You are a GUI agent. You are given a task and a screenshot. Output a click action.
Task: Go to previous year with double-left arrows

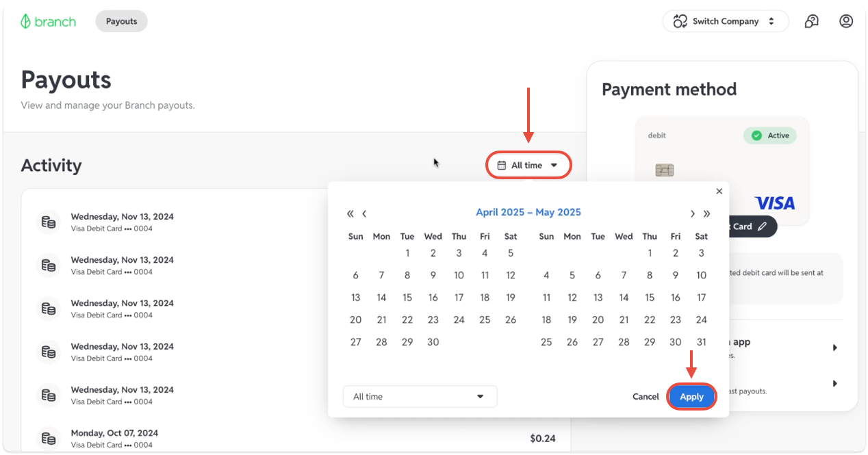click(x=350, y=213)
